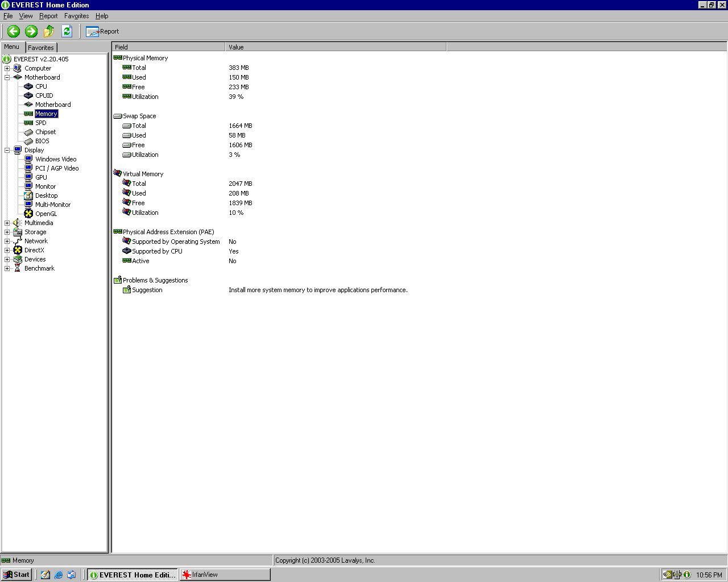Expand the Benchmark tree node
Image resolution: width=728 pixels, height=582 pixels.
pyautogui.click(x=7, y=268)
